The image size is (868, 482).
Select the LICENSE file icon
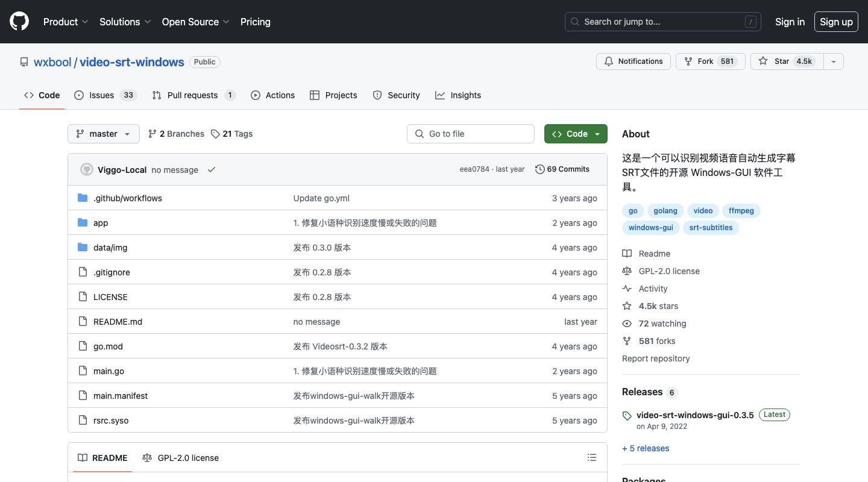tap(83, 297)
